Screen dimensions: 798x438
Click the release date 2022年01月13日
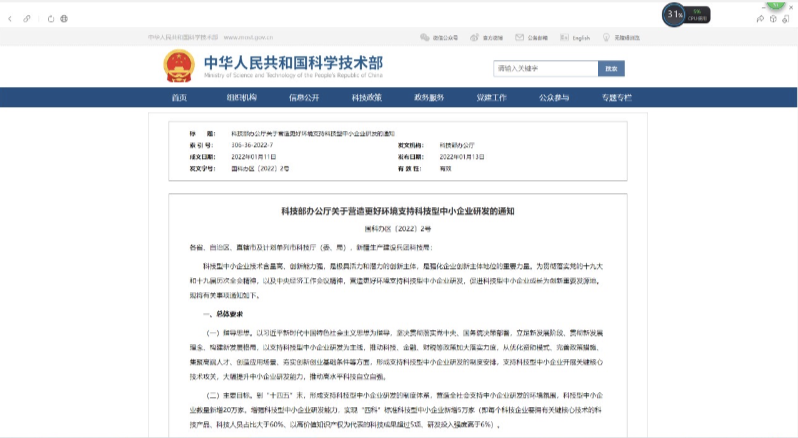462,157
